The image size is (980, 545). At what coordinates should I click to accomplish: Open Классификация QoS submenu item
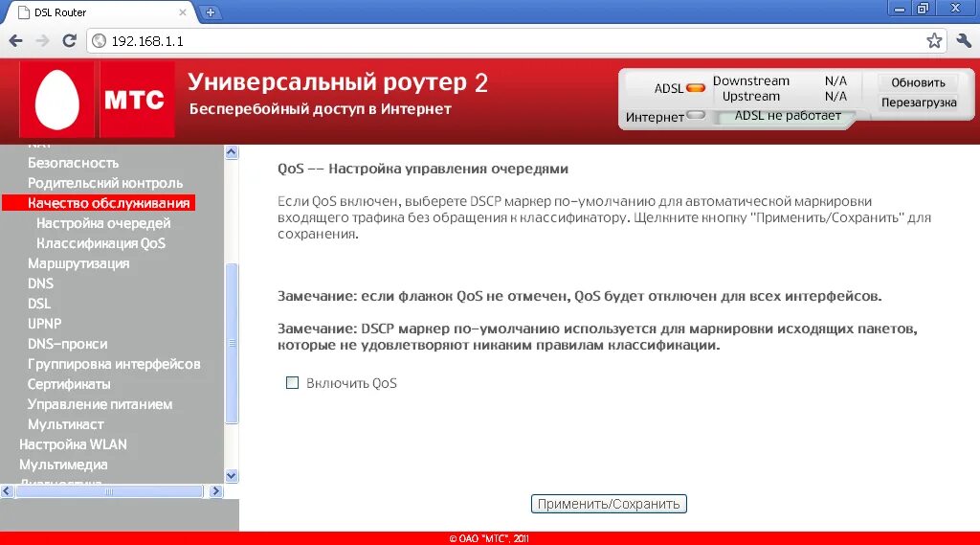point(100,242)
